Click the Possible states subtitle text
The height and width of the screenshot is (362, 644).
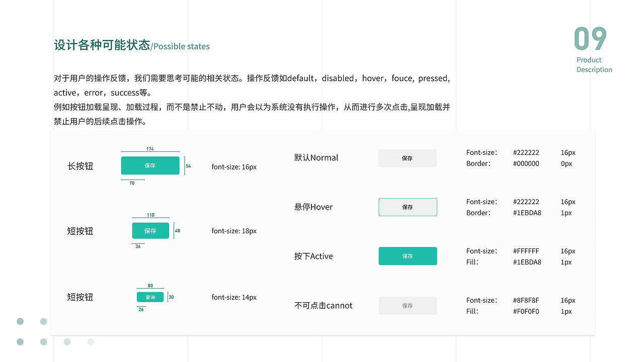(182, 46)
